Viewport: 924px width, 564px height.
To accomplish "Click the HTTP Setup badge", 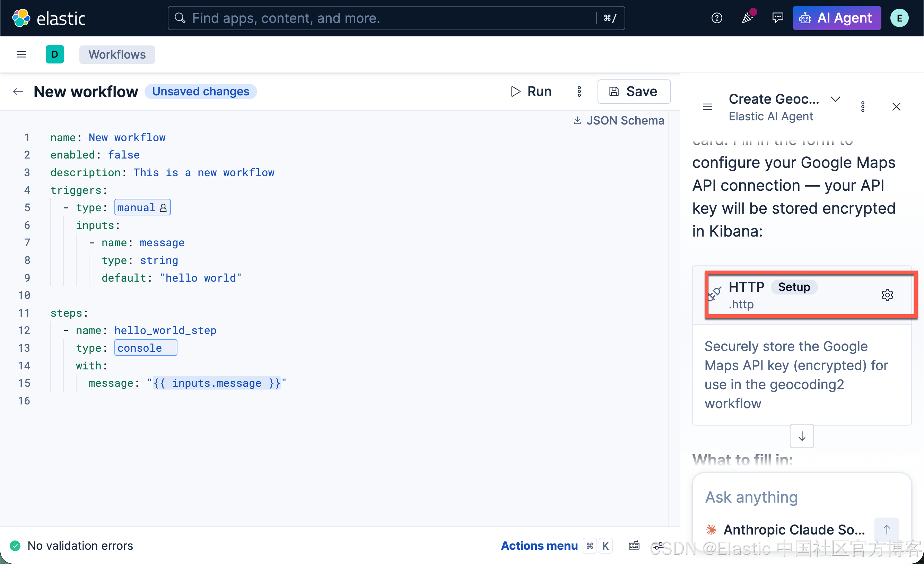I will coord(794,287).
